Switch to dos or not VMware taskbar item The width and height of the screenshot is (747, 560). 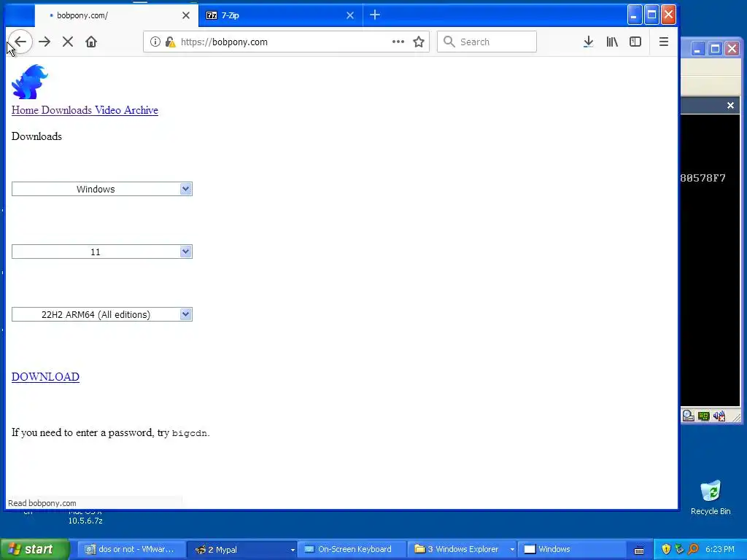pyautogui.click(x=130, y=550)
